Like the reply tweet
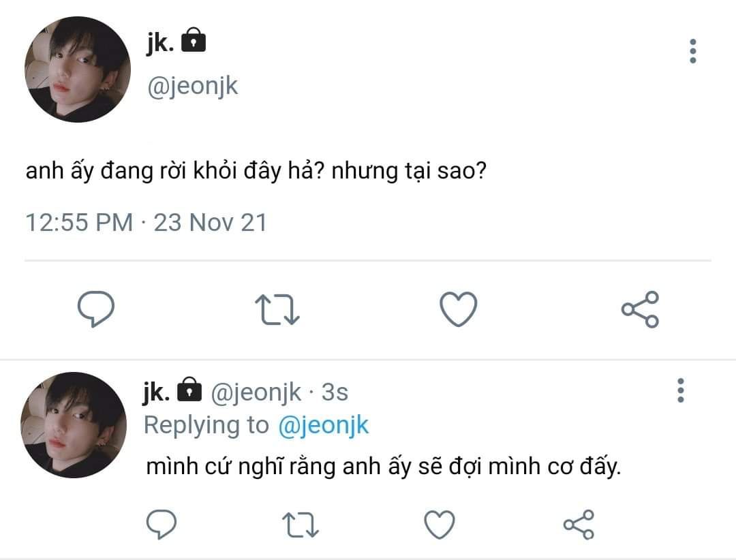The height and width of the screenshot is (560, 736). 440,525
